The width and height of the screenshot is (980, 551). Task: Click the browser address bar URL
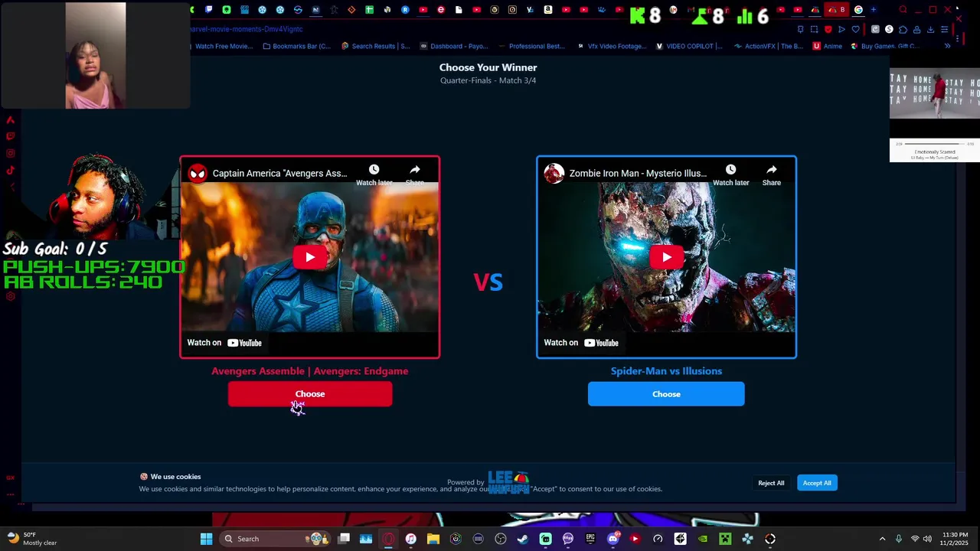[x=247, y=29]
